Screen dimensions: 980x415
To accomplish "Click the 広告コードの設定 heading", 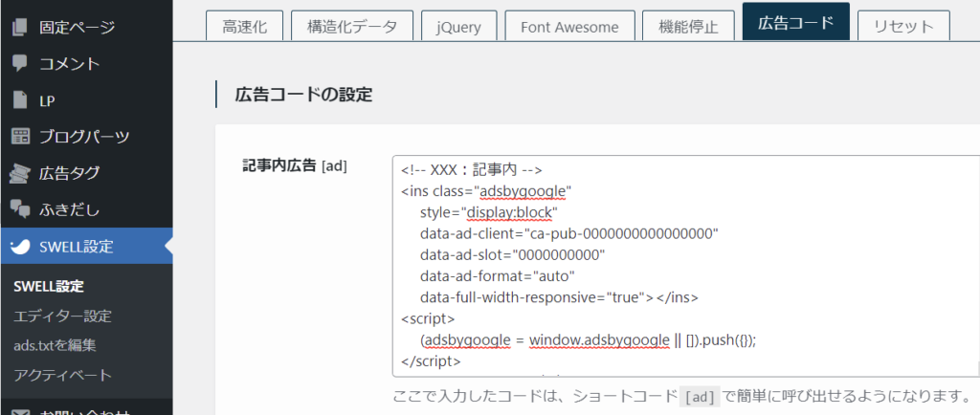I will pyautogui.click(x=303, y=95).
